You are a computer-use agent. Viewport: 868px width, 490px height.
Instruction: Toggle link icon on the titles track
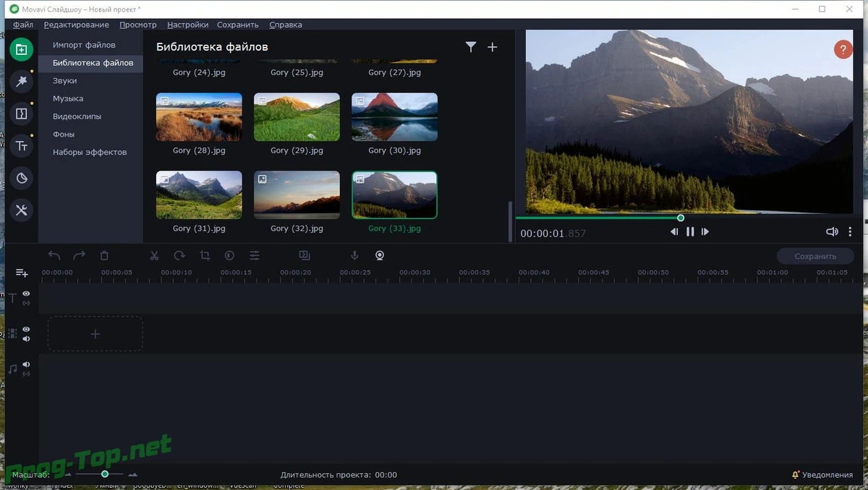[26, 303]
